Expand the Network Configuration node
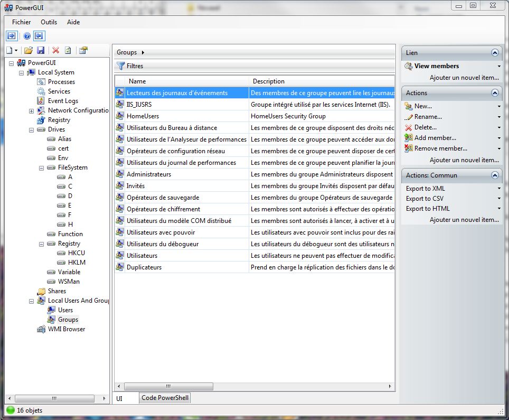The height and width of the screenshot is (420, 509). [32, 111]
